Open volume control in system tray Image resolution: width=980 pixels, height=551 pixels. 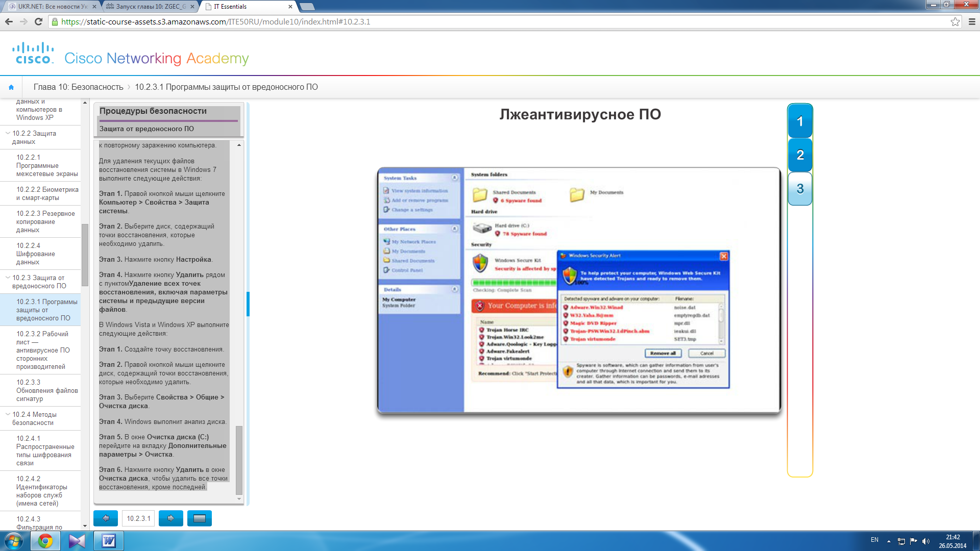[926, 541]
